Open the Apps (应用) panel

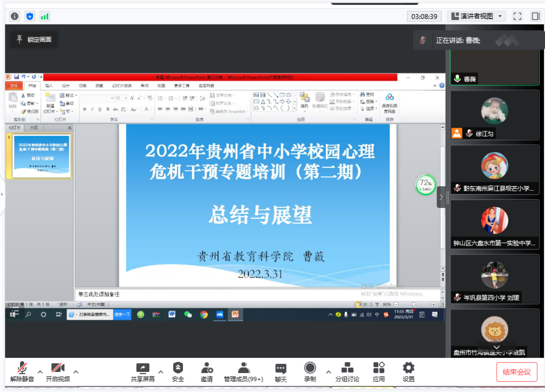pos(379,372)
